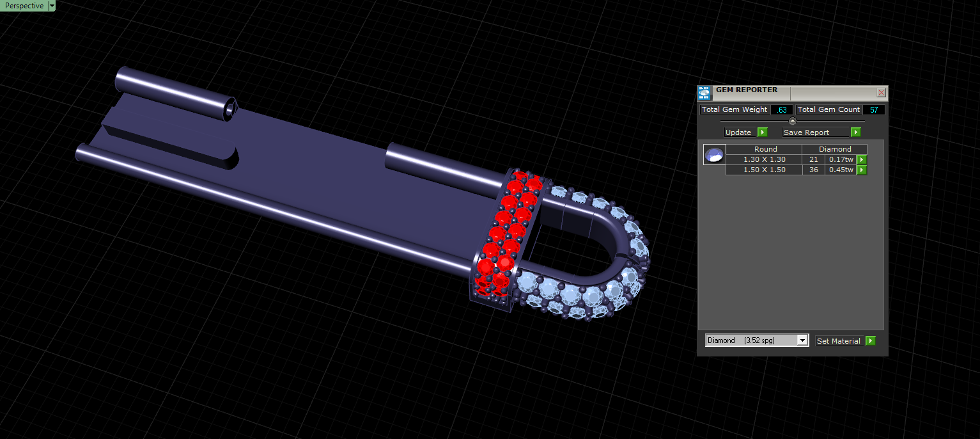Select the Perspective viewport label
The height and width of the screenshot is (439, 980).
24,6
